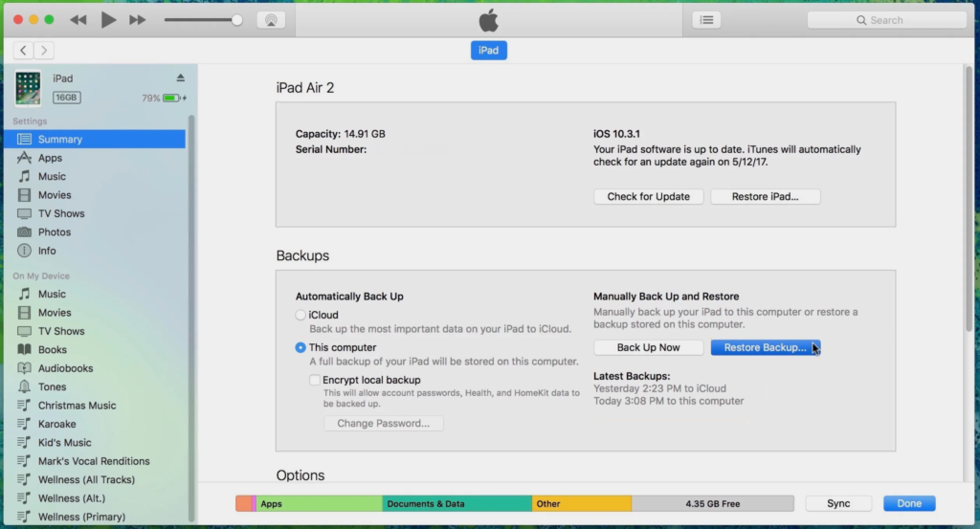Go back with the left chevron
Image resolution: width=980 pixels, height=529 pixels.
tap(23, 50)
